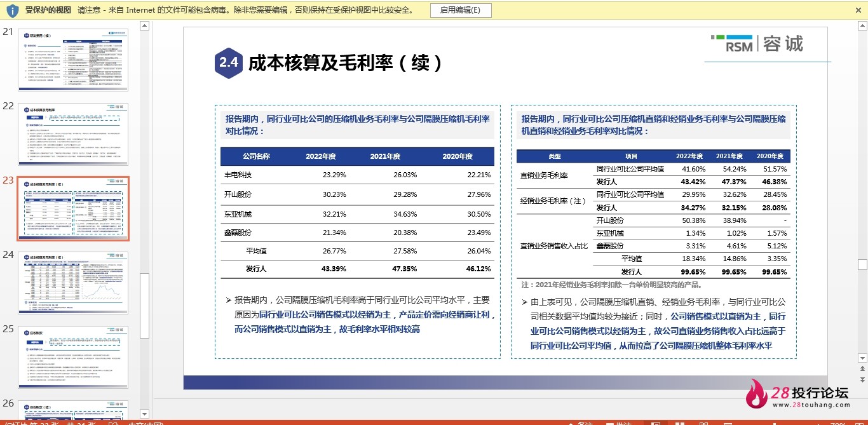Click the 公司名称 column header
The image size is (868, 425).
pos(257,157)
